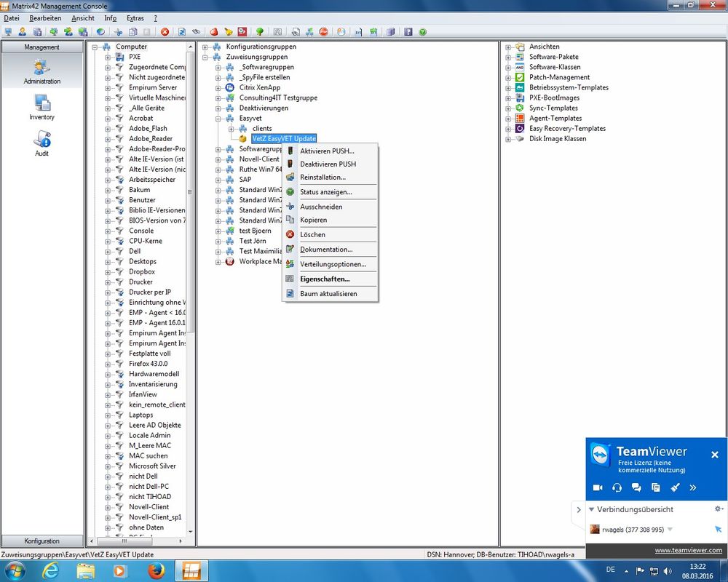Image resolution: width=728 pixels, height=582 pixels.
Task: Select Citrix XenApp in the tree
Action: tap(259, 87)
